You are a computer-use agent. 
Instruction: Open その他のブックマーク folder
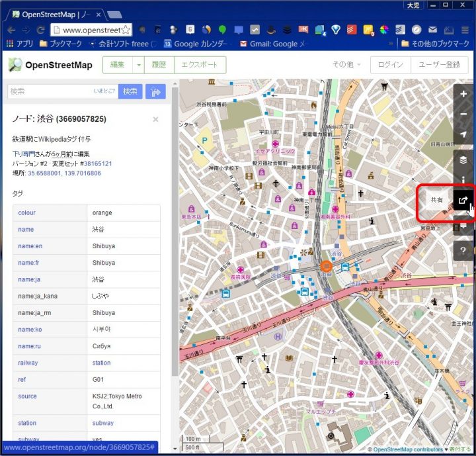(435, 44)
